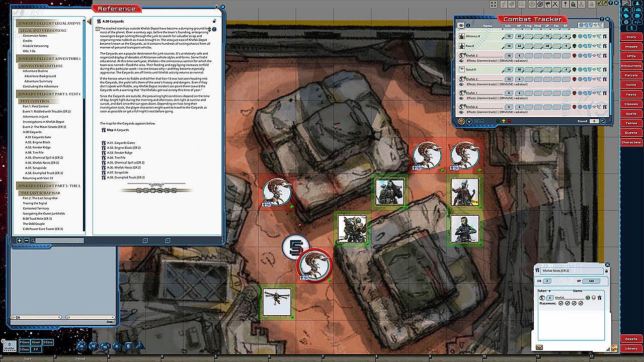Click the P-Cove modifier button
This screenshot has height=362, width=644.
[24, 342]
